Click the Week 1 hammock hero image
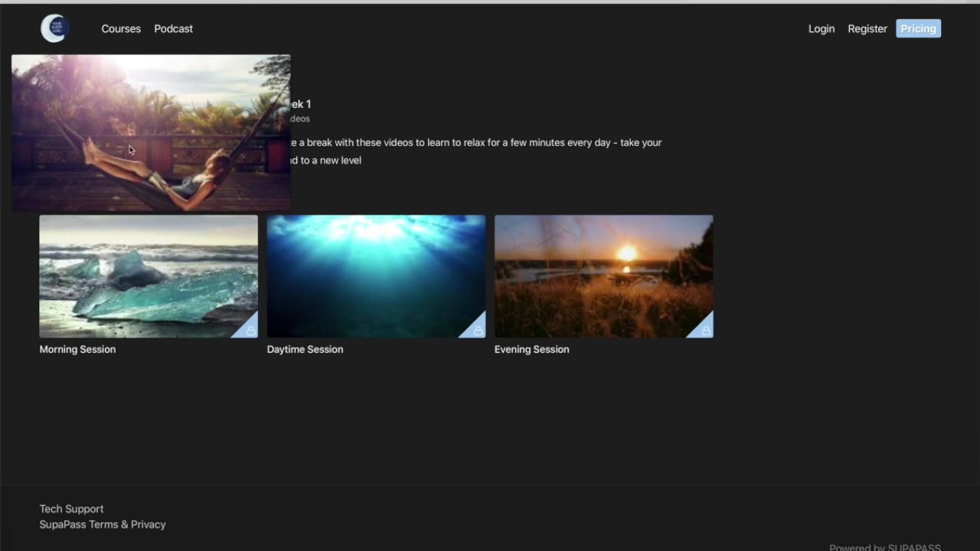980x551 pixels. 151,132
